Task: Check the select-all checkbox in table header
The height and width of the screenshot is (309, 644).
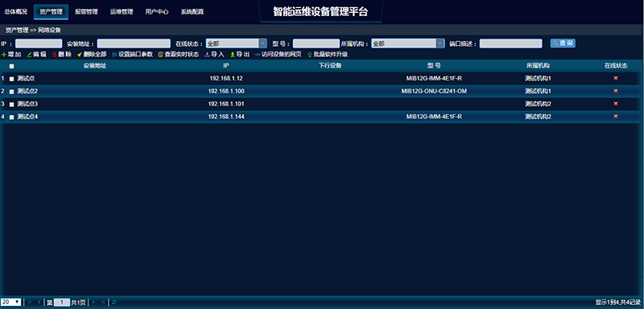Action: (x=11, y=66)
